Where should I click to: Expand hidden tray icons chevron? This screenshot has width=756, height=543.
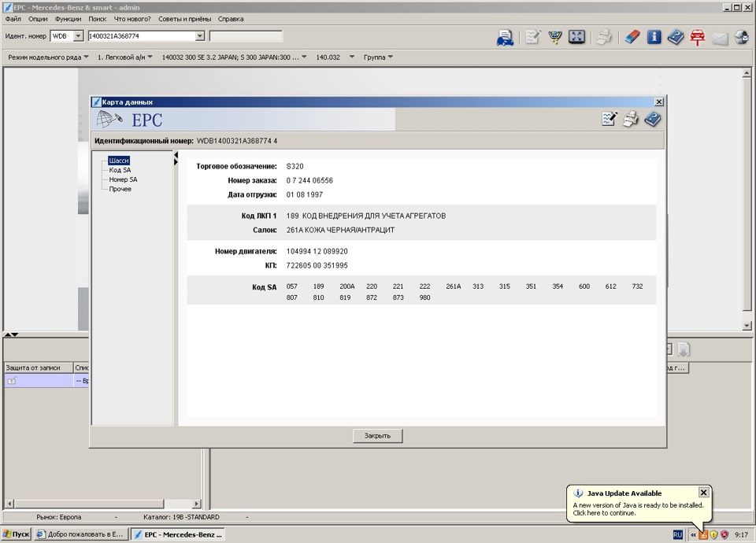(693, 534)
